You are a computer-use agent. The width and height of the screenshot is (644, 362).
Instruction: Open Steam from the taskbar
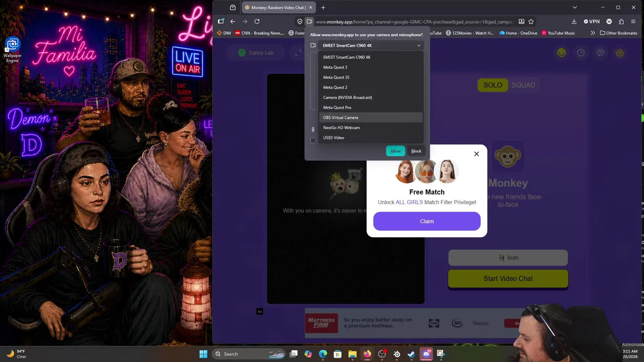coord(411,354)
